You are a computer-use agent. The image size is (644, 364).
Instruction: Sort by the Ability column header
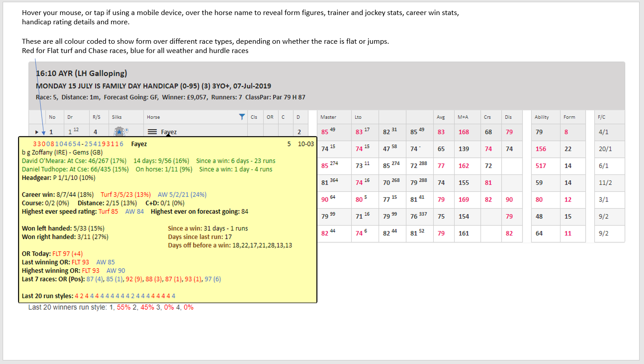542,117
